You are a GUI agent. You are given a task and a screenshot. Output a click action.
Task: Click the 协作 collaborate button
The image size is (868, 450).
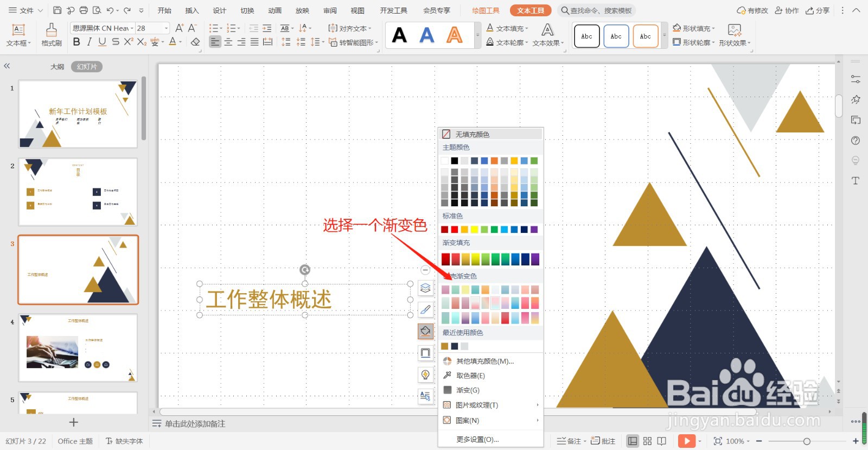click(x=787, y=10)
